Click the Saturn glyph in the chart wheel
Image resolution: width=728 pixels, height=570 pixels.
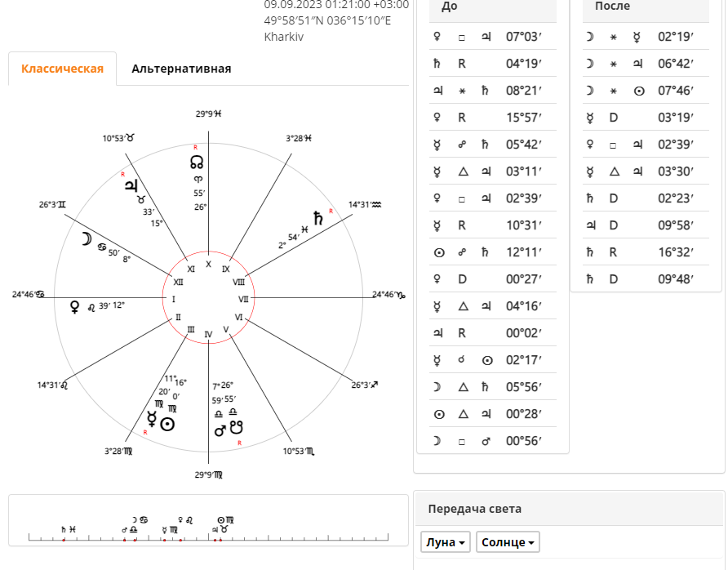[x=318, y=218]
